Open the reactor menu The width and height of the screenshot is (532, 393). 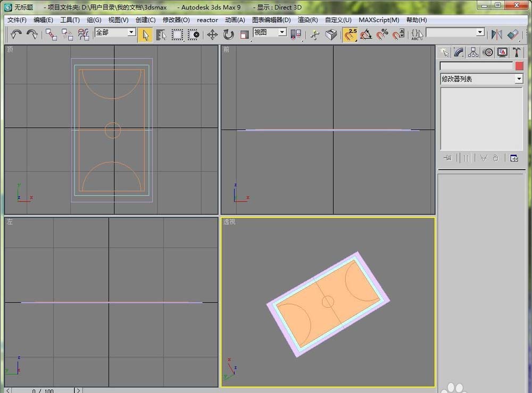pos(207,20)
